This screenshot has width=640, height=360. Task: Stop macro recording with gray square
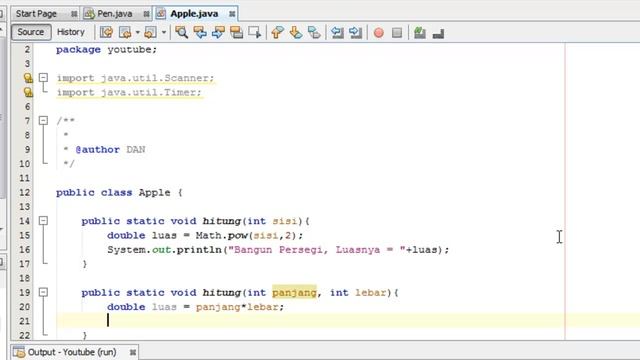[397, 32]
